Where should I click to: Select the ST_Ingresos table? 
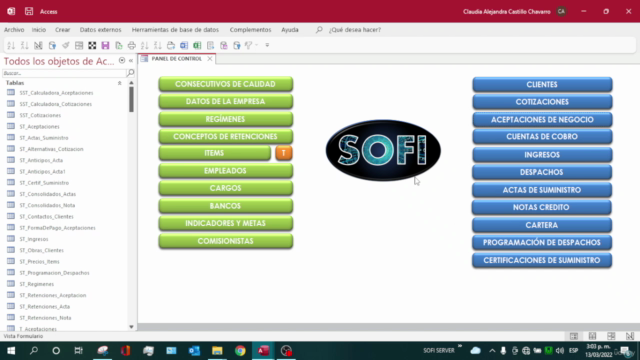(33, 239)
